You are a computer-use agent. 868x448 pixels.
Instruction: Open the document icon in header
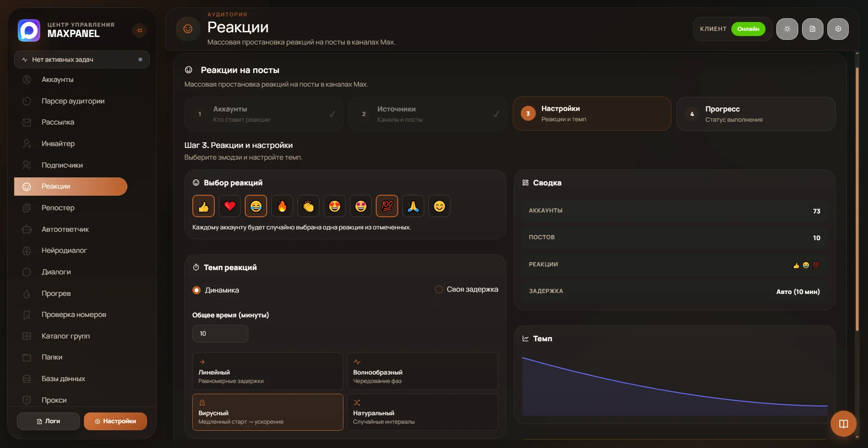coord(813,29)
